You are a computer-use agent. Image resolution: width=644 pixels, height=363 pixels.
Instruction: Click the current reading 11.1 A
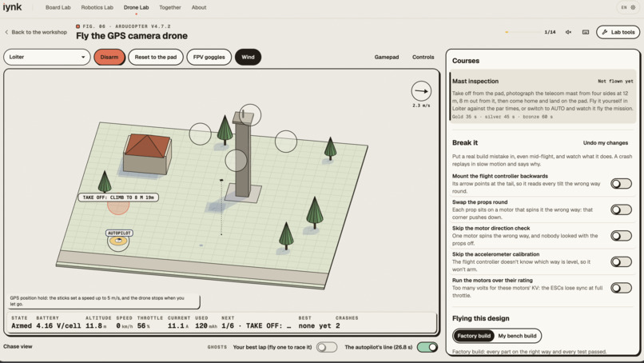[x=178, y=326]
